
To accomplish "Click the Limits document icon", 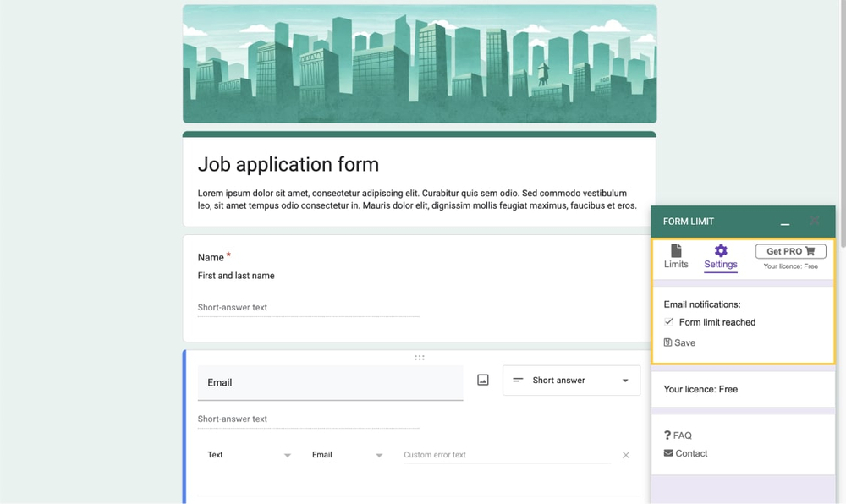I will coord(676,250).
